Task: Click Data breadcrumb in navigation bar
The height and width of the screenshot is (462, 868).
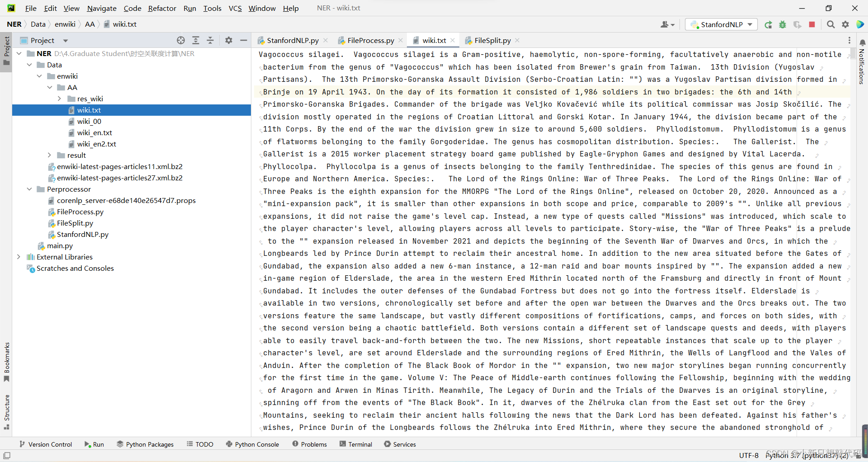Action: [x=38, y=24]
